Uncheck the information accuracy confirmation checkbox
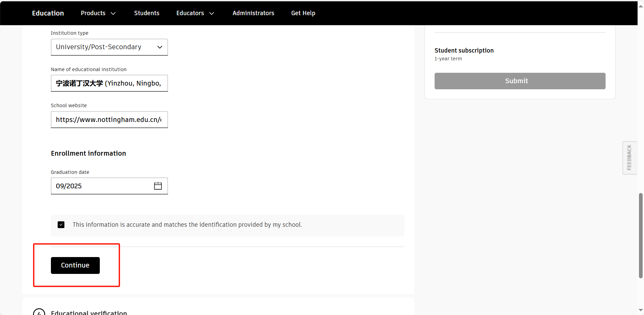 pyautogui.click(x=61, y=225)
